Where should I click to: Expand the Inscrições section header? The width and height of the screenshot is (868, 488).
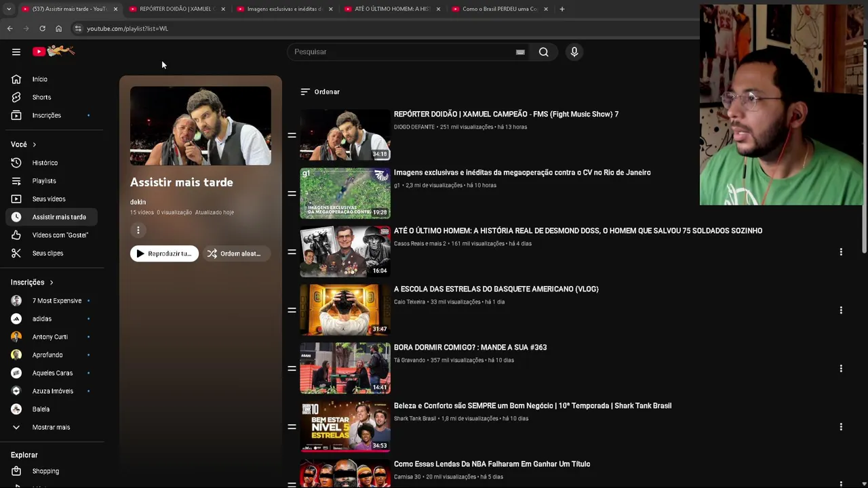[32, 283]
